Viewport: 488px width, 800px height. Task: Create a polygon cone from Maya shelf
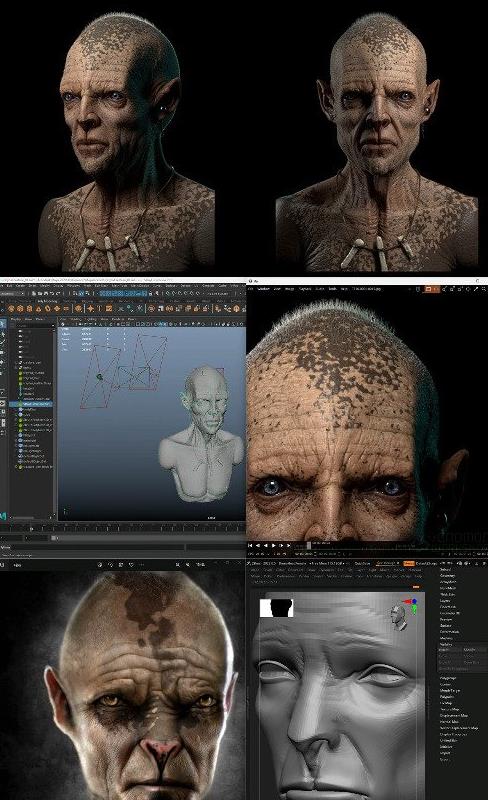tap(38, 308)
